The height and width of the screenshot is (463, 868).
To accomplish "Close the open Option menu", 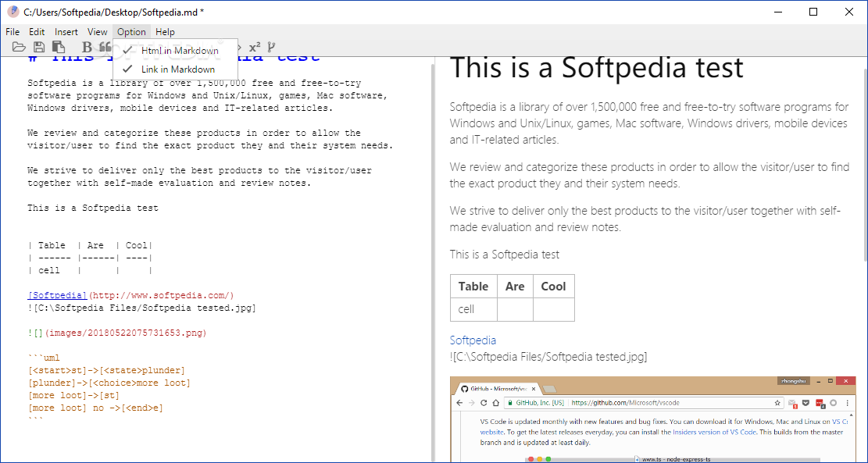I will pos(132,32).
